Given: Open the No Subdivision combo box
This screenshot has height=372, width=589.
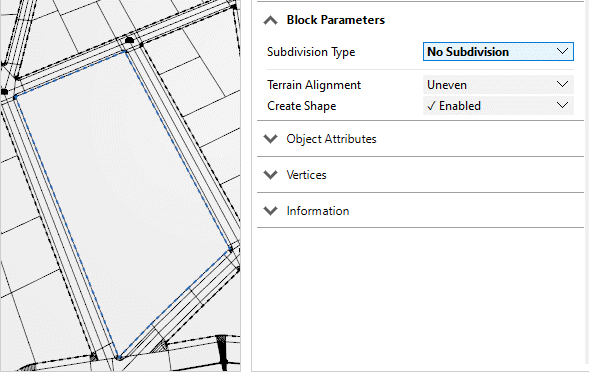Looking at the screenshot, I should click(498, 51).
